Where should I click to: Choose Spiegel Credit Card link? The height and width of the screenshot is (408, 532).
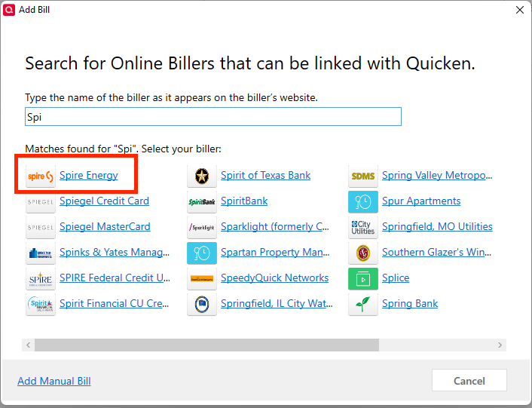(x=104, y=201)
